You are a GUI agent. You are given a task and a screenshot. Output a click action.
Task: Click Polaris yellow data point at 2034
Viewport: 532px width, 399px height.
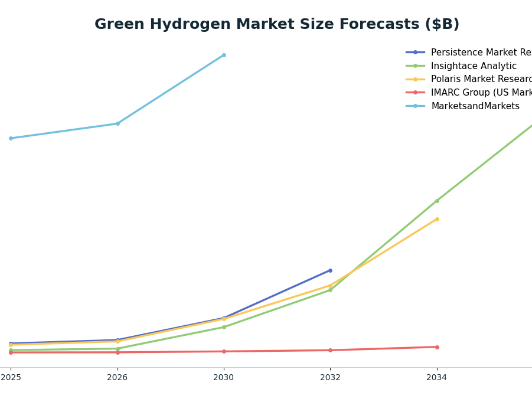(x=437, y=219)
